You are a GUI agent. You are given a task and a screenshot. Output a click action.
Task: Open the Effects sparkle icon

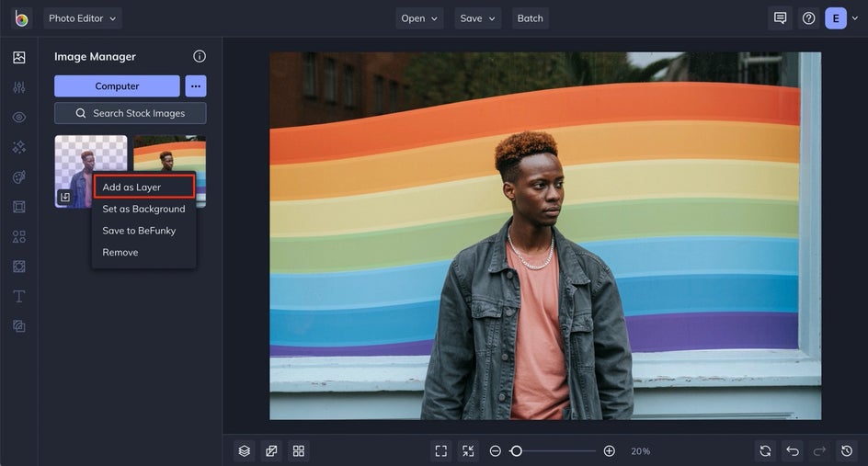(x=19, y=147)
